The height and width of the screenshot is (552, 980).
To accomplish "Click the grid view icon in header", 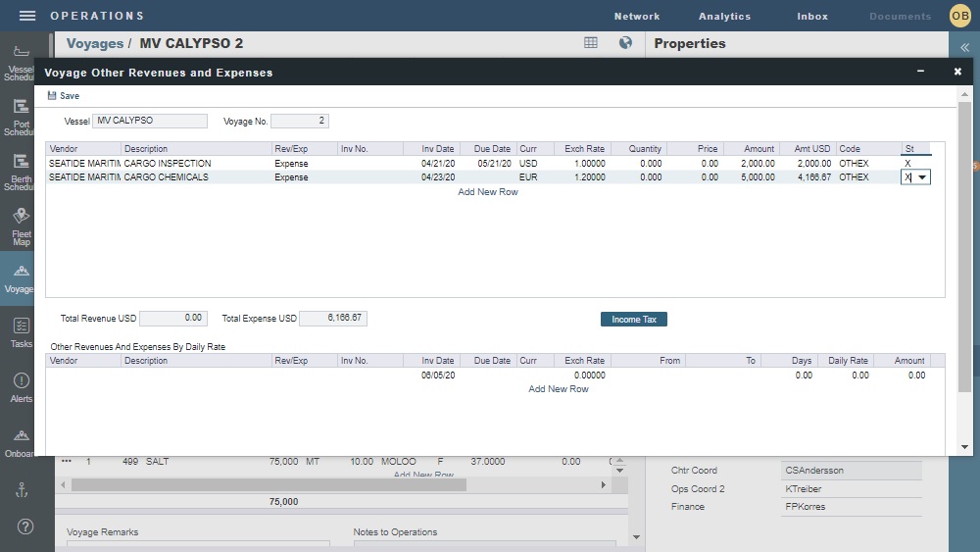I will click(591, 43).
